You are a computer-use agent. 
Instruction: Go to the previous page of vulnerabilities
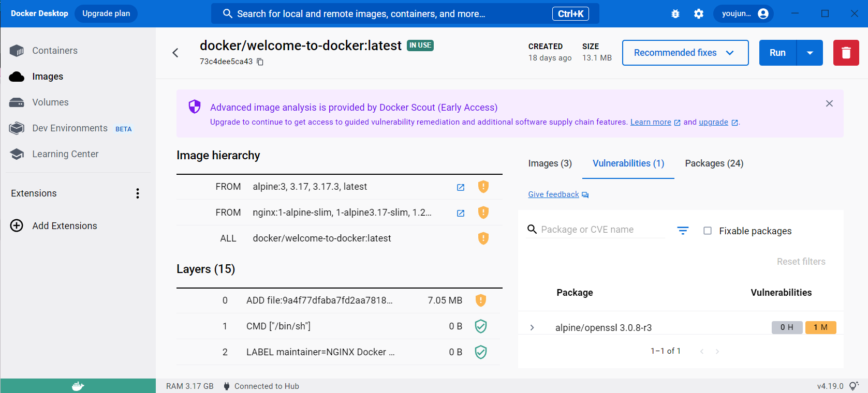click(702, 352)
